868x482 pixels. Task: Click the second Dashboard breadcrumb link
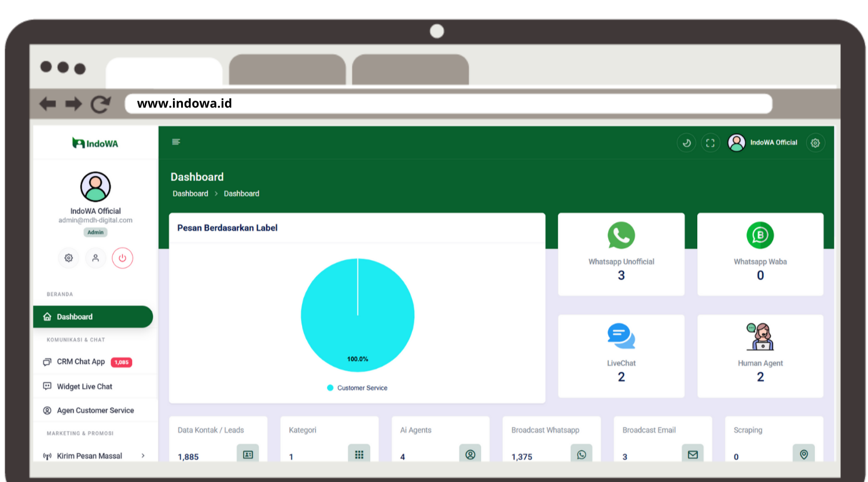click(241, 193)
